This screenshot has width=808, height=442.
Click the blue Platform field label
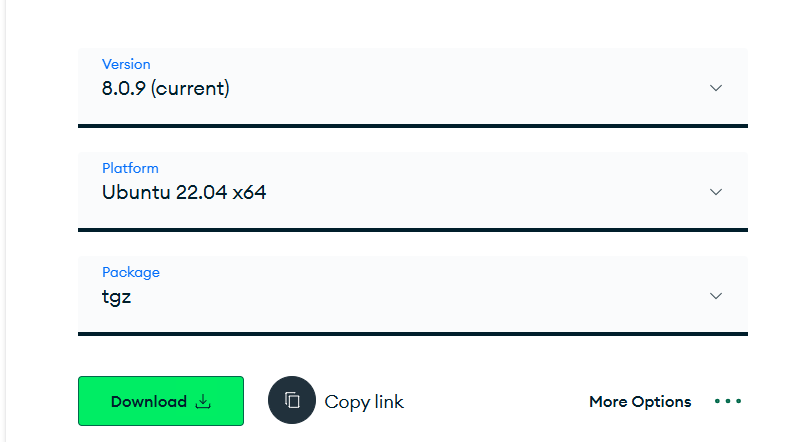tap(130, 168)
